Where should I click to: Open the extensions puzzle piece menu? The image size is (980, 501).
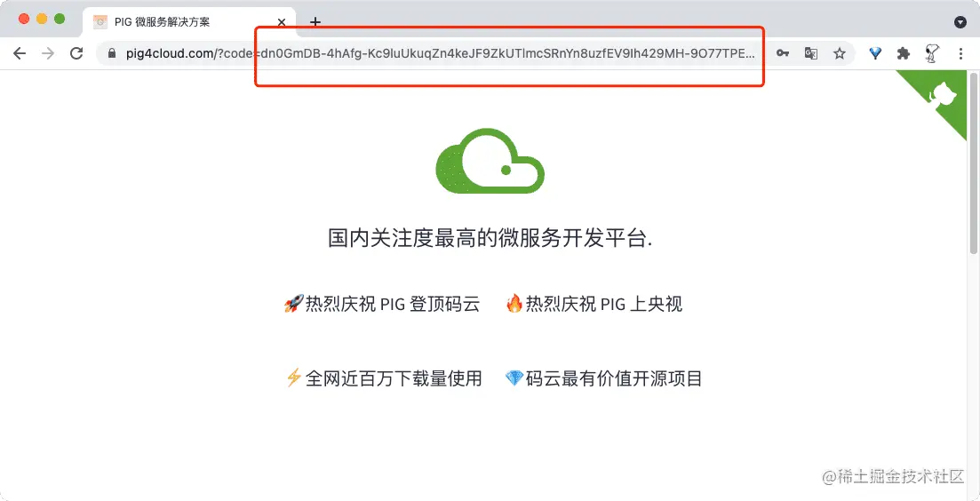903,53
